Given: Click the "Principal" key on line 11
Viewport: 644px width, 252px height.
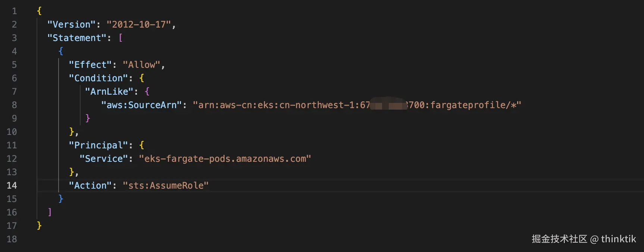Looking at the screenshot, I should coord(99,145).
